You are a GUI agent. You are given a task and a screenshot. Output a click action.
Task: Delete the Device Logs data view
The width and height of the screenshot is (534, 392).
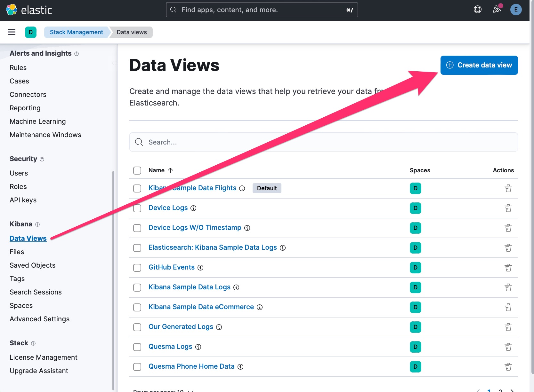point(508,208)
